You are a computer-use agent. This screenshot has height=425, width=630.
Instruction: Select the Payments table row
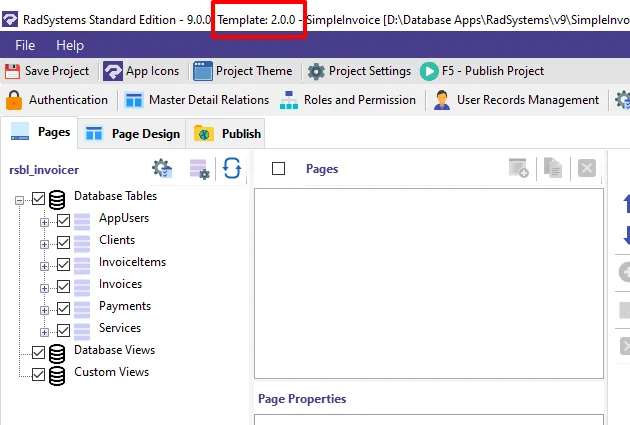click(125, 306)
